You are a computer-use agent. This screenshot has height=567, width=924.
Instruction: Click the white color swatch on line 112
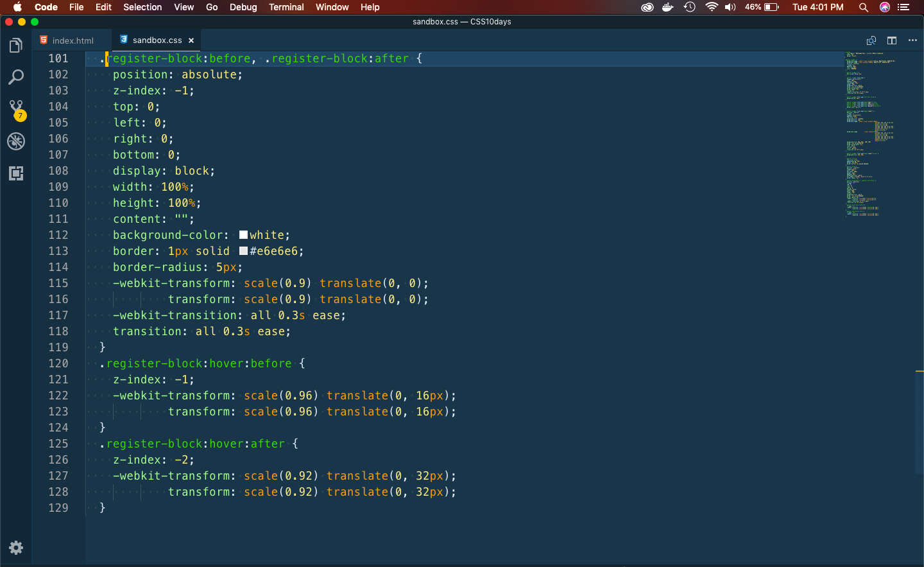click(244, 235)
